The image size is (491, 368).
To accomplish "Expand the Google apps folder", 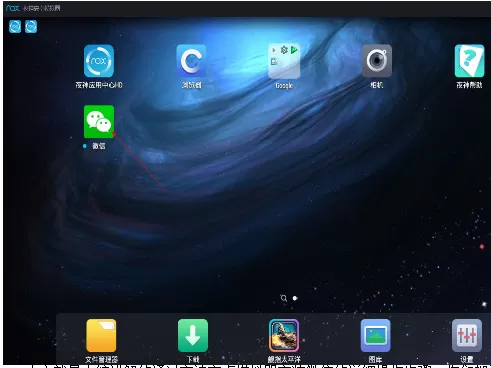I will [x=284, y=61].
